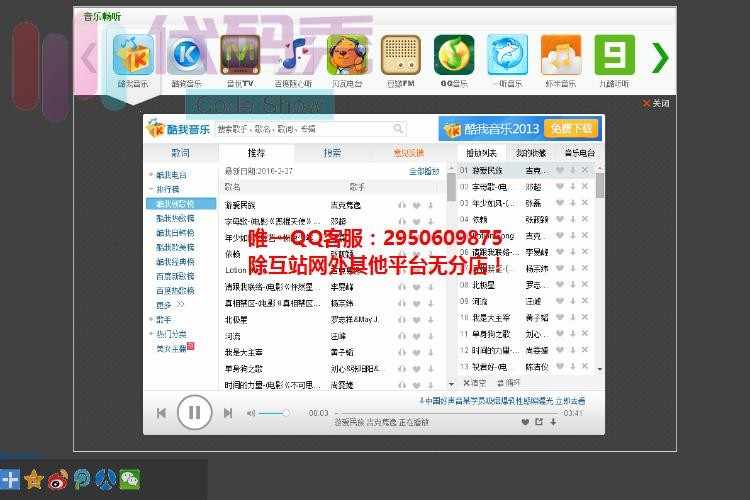
Task: Expand 更多 >> in chart list
Action: [x=170, y=305]
